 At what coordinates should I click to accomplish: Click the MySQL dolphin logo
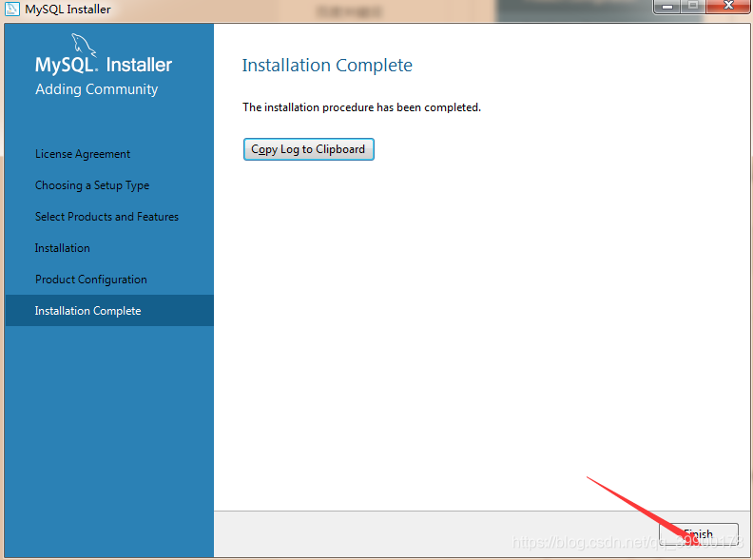point(84,45)
